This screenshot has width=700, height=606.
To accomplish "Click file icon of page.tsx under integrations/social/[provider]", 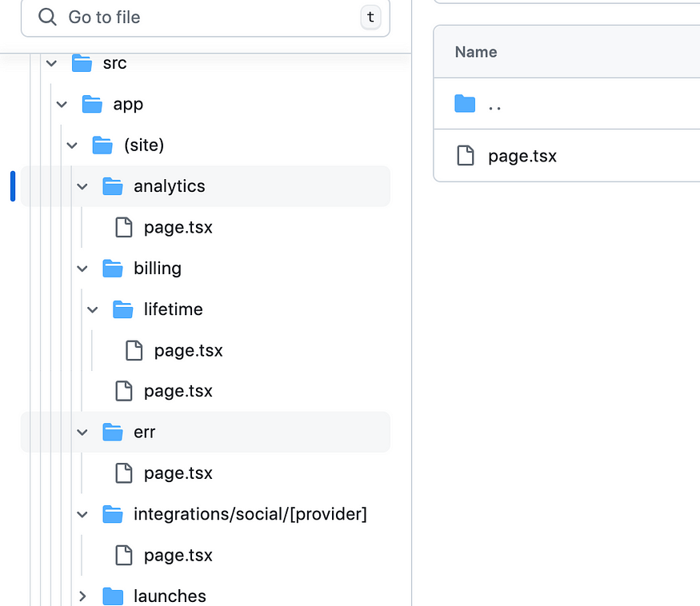I will (124, 555).
